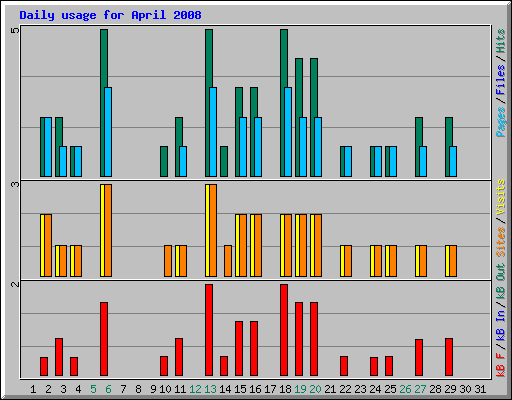Click the red kB bar for day 6

[104, 339]
